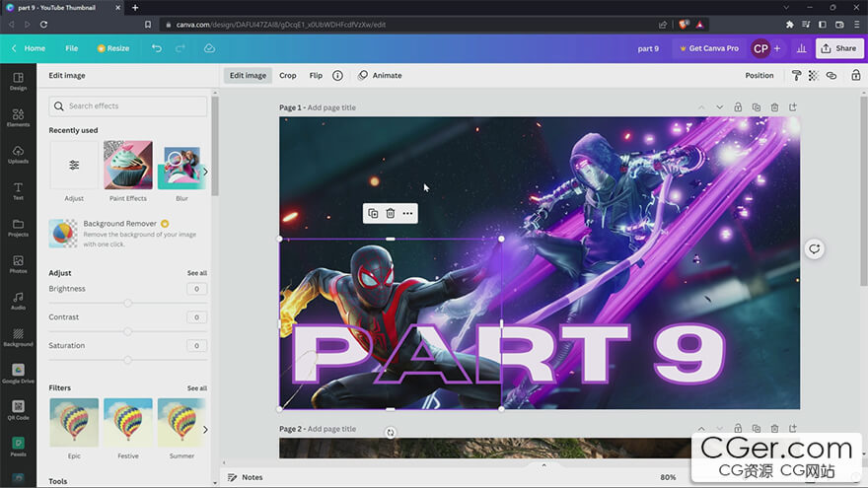Image resolution: width=868 pixels, height=488 pixels.
Task: Open the Transparency checkerboard icon
Action: [x=813, y=75]
